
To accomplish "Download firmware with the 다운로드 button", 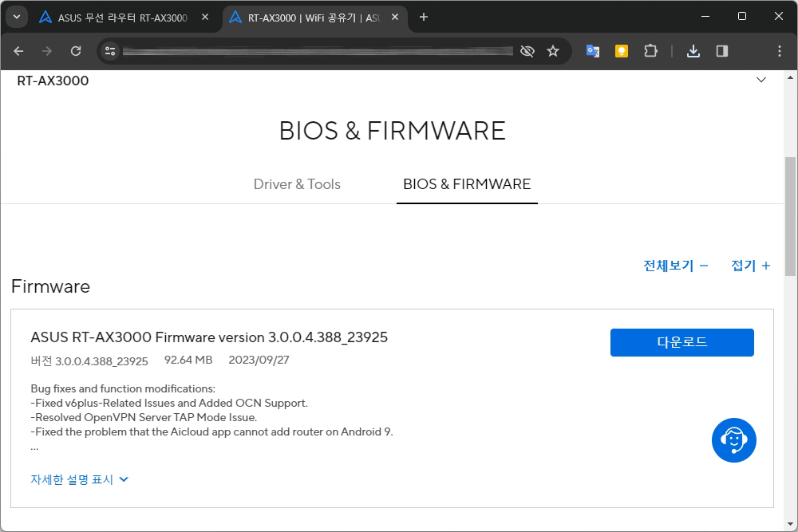I will point(682,342).
